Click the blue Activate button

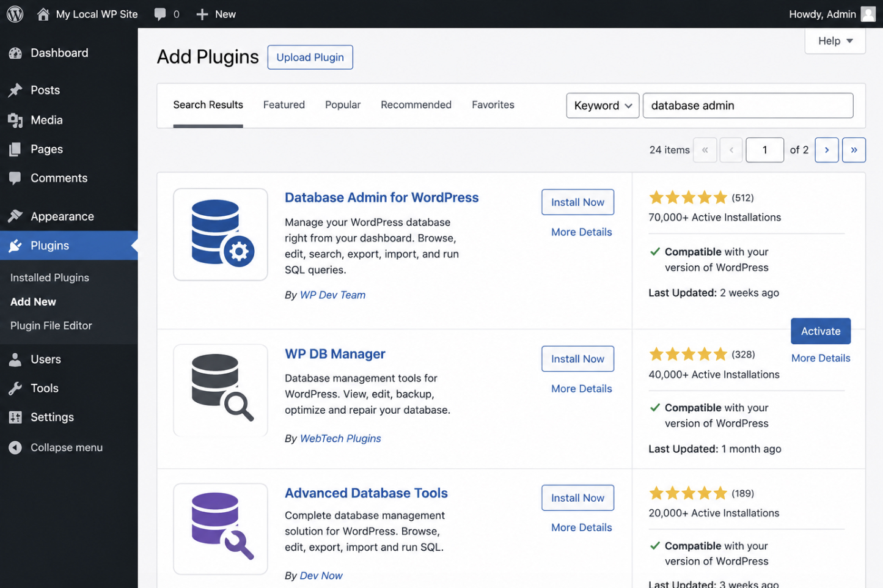821,331
